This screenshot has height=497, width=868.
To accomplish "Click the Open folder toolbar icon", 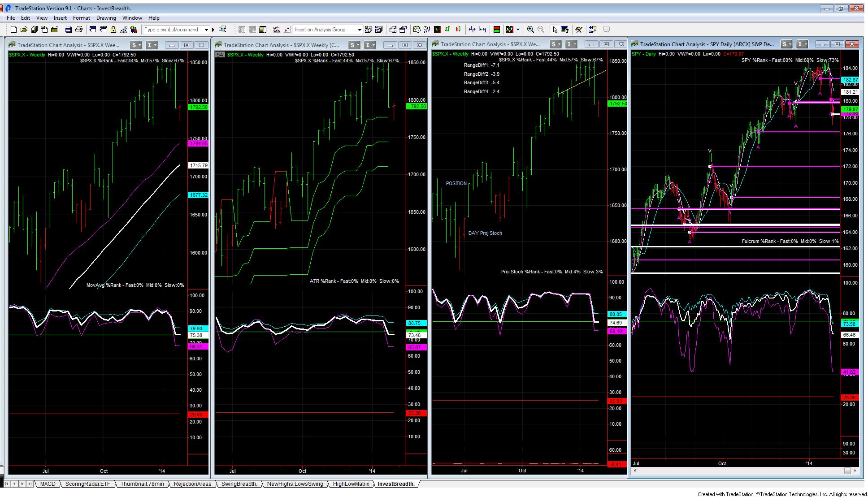I will [x=24, y=30].
